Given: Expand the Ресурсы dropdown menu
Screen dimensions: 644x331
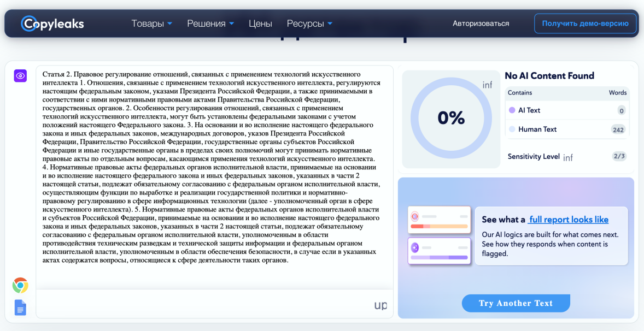Looking at the screenshot, I should coord(309,24).
